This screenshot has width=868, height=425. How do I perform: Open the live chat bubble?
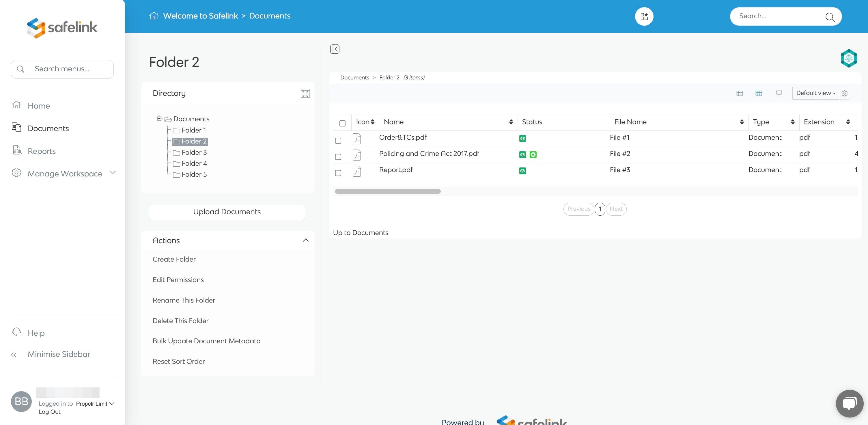[x=849, y=403]
